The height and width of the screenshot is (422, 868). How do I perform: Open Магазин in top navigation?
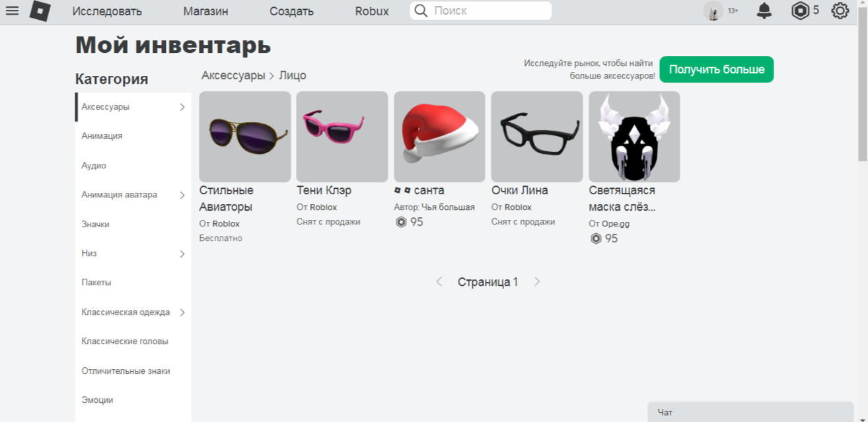[x=205, y=11]
